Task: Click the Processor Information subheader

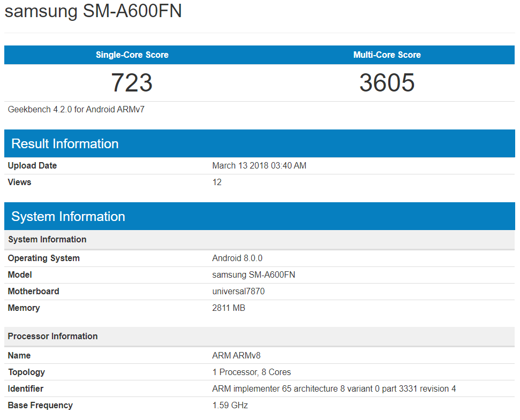Action: tap(52, 337)
